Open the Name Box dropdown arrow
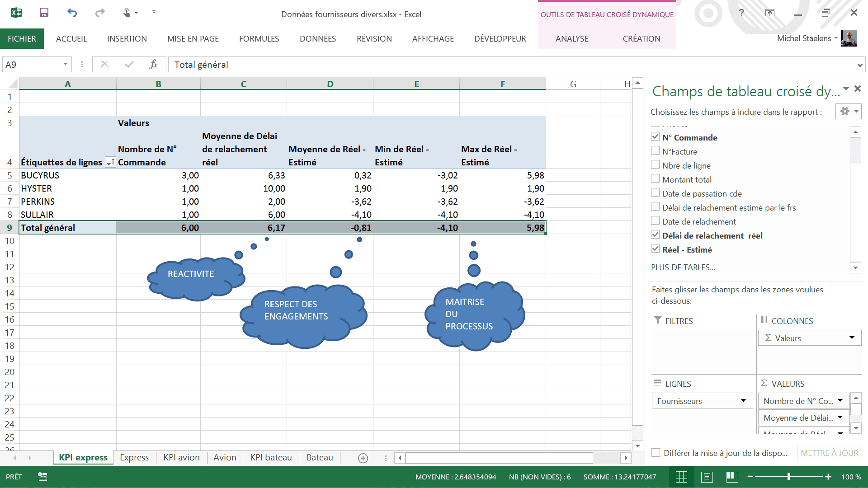Viewport: 868px width, 488px height. pyautogui.click(x=65, y=65)
